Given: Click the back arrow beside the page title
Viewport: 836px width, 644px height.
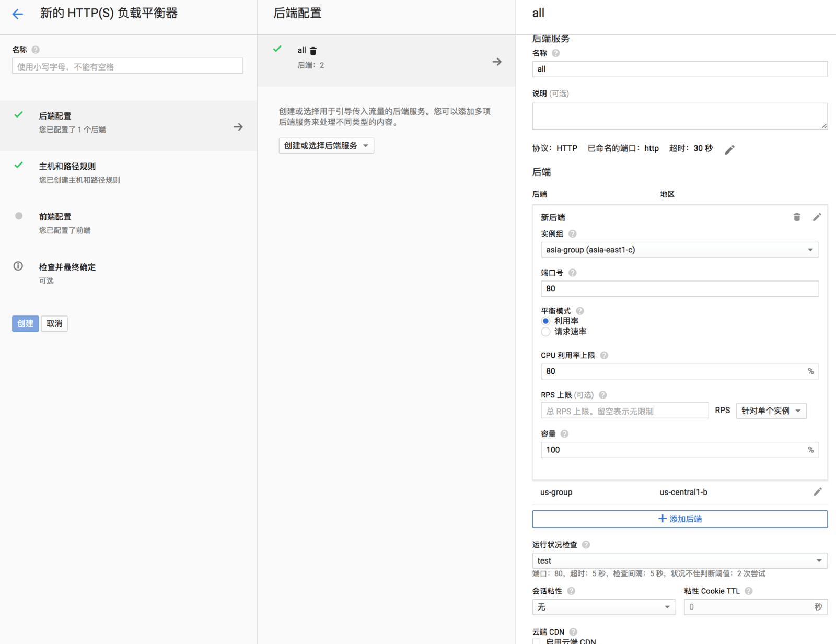Looking at the screenshot, I should point(18,14).
